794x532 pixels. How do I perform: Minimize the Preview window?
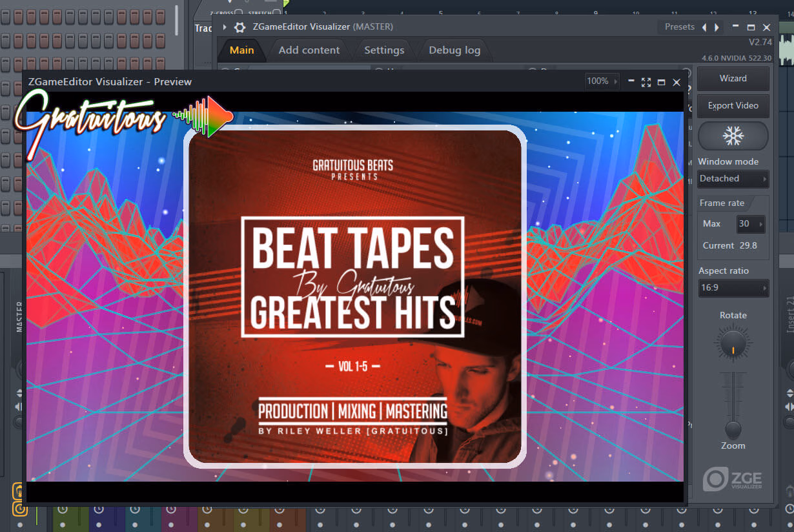[x=631, y=82]
